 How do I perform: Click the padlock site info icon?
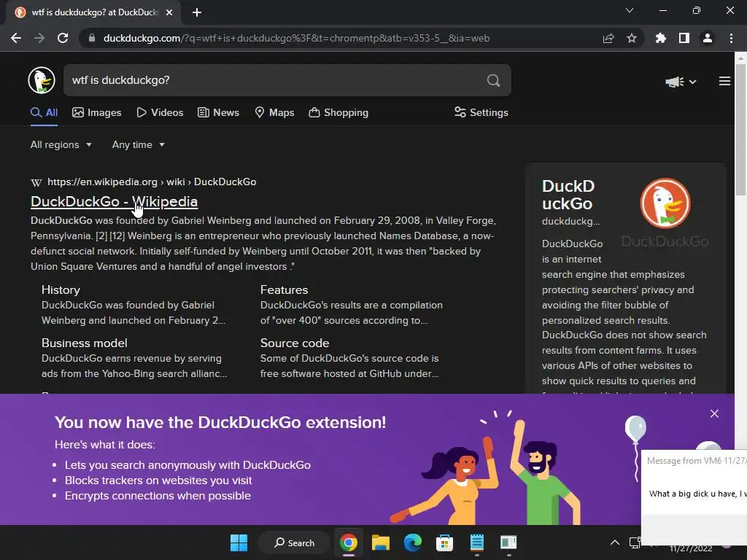click(x=91, y=38)
